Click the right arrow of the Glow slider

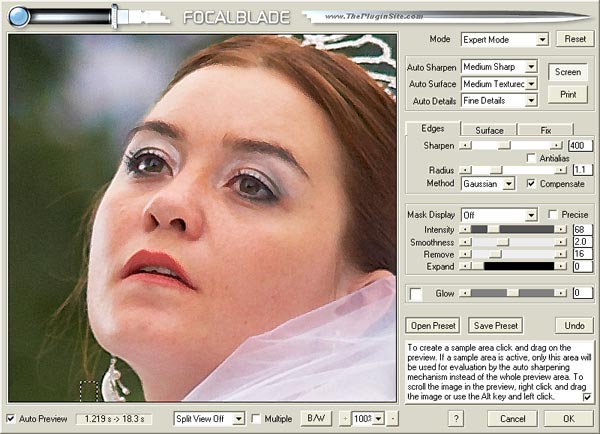click(x=561, y=293)
